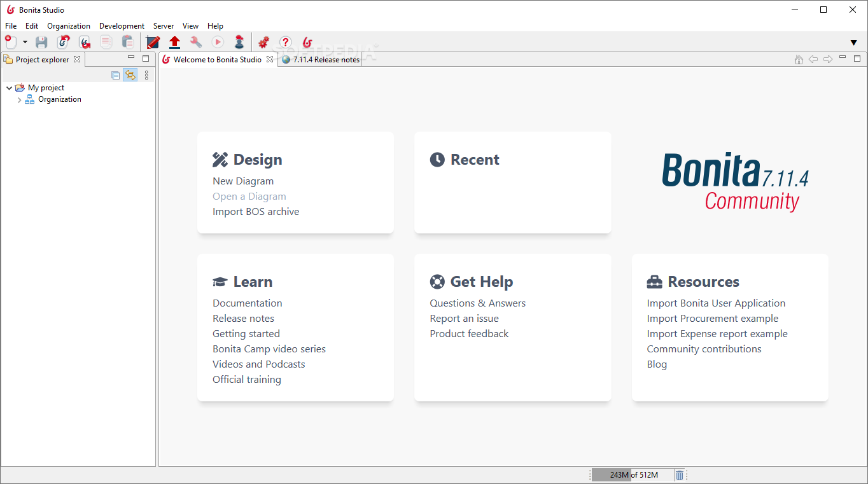This screenshot has width=868, height=484.
Task: Click the New diagram toolbar icon
Action: pyautogui.click(x=11, y=42)
